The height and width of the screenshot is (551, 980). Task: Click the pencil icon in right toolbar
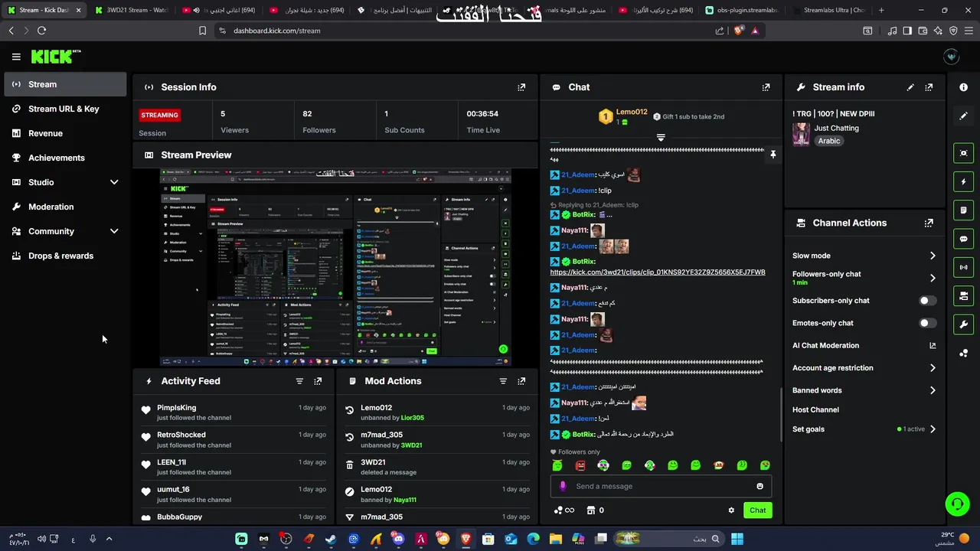coord(963,116)
